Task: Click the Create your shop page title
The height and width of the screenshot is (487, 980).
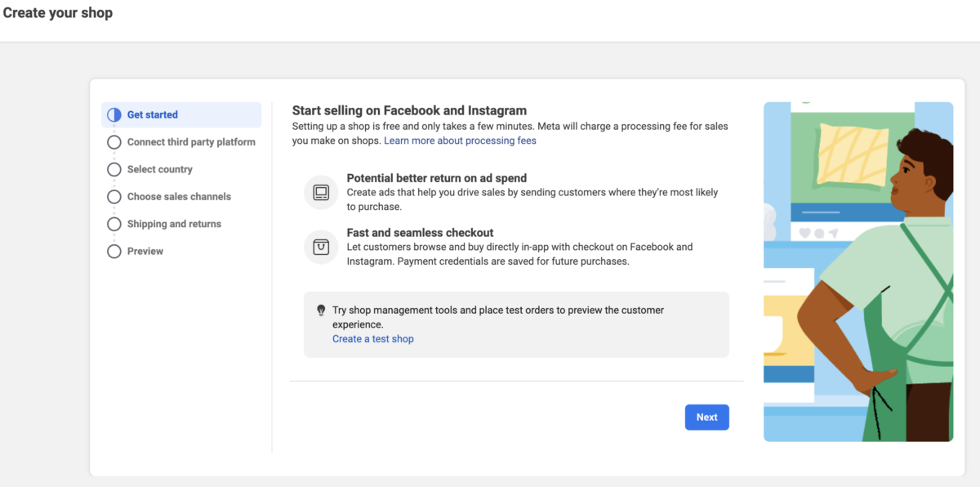Action: click(58, 13)
